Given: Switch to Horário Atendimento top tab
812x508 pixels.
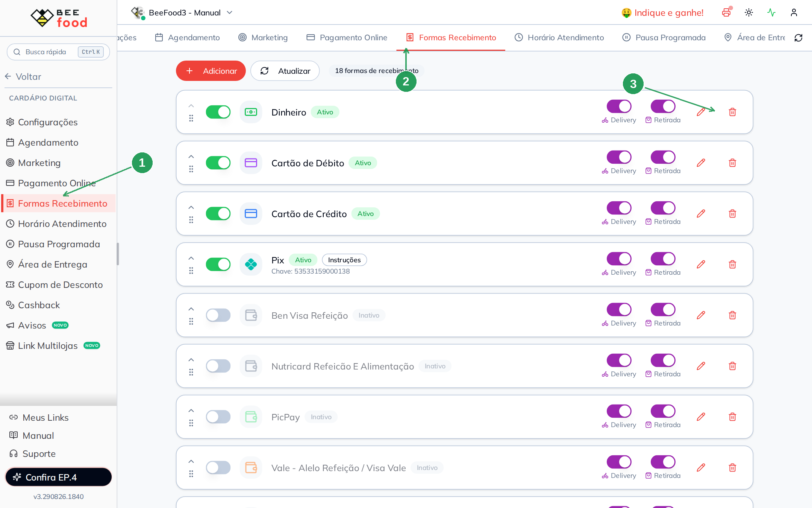Looking at the screenshot, I should point(559,38).
